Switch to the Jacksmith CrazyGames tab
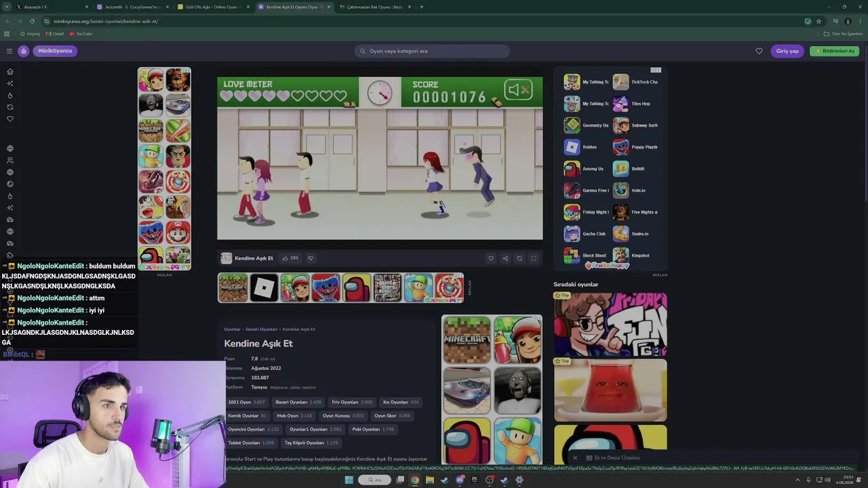Viewport: 868px width, 488px height. pyautogui.click(x=132, y=7)
